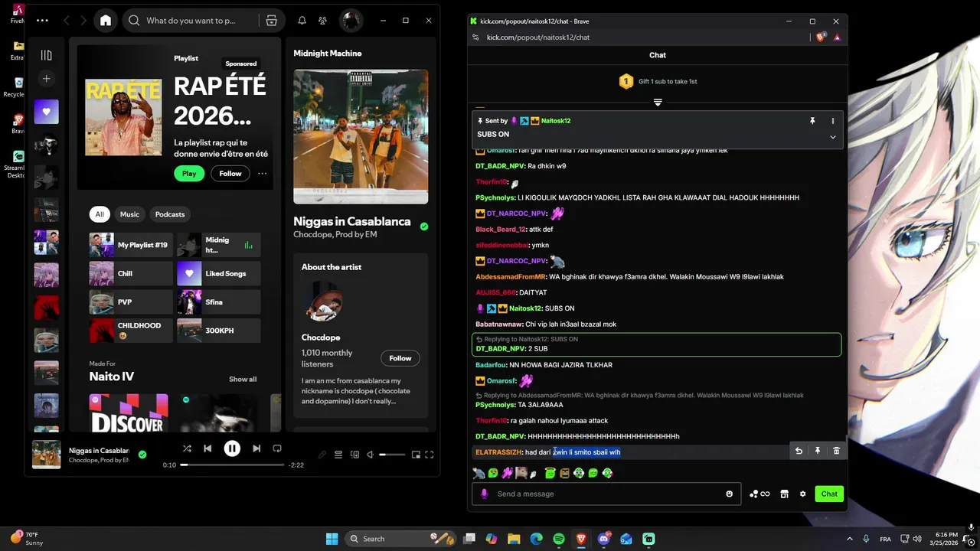The image size is (980, 551).
Task: Open Spotify Browse icon in search bar
Action: pos(271,21)
